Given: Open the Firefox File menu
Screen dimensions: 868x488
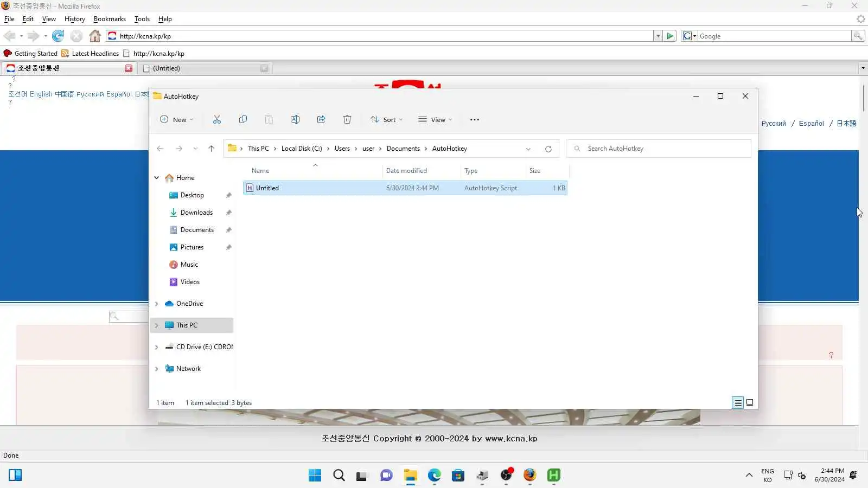Looking at the screenshot, I should pos(9,19).
